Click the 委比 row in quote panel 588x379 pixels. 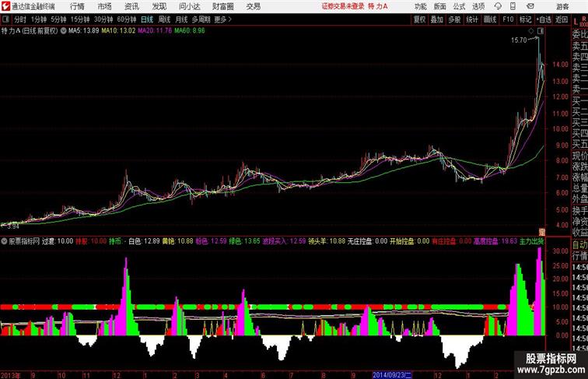(579, 34)
